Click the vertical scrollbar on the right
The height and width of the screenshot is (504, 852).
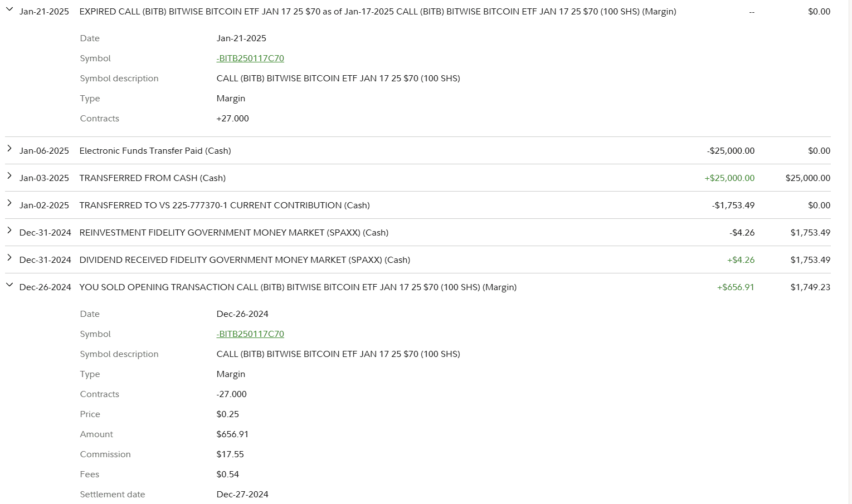click(x=850, y=251)
